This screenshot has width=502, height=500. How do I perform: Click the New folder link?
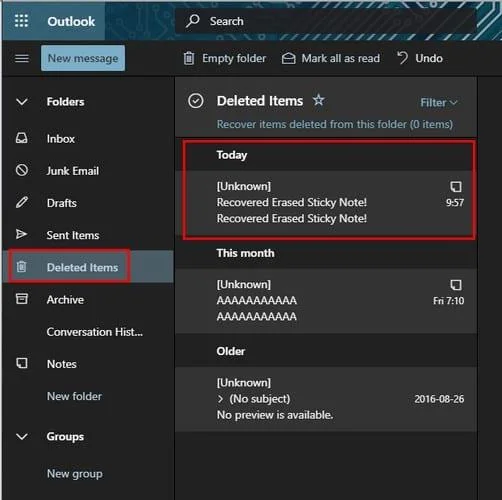(x=74, y=396)
